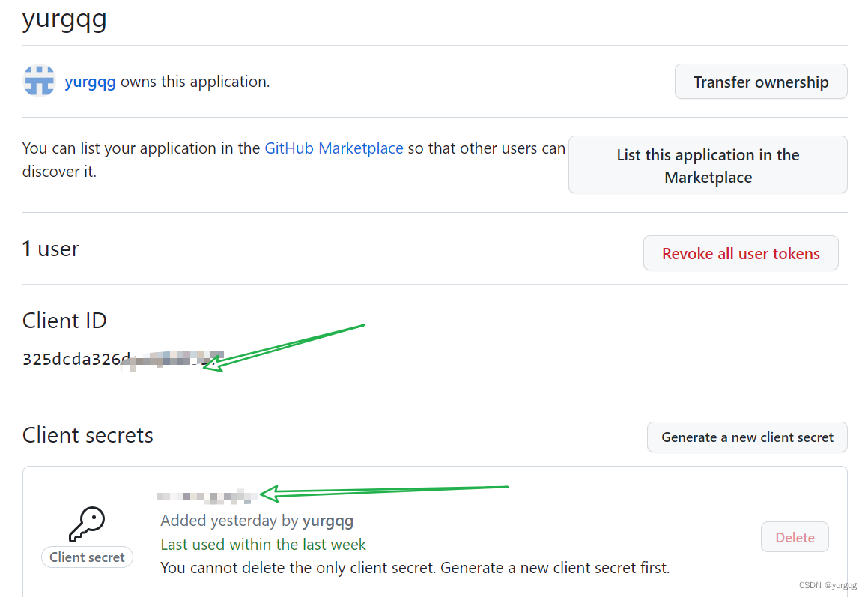Click yurgqg next to Added yesterday
The image size is (868, 597).
click(x=328, y=520)
